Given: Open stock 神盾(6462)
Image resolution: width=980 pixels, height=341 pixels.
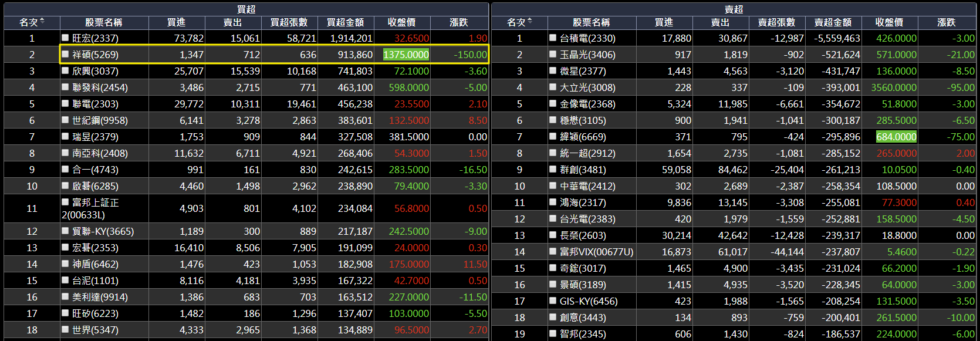Looking at the screenshot, I should coord(95,264).
